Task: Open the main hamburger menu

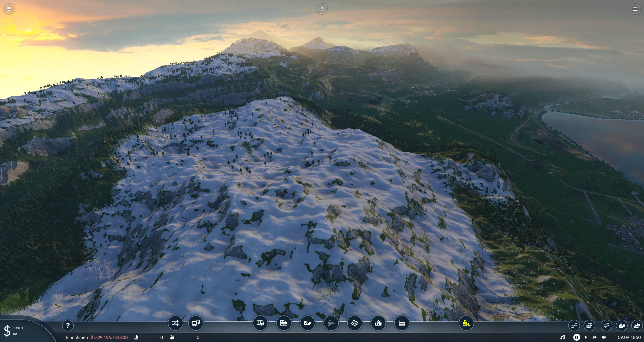Action: [x=635, y=9]
